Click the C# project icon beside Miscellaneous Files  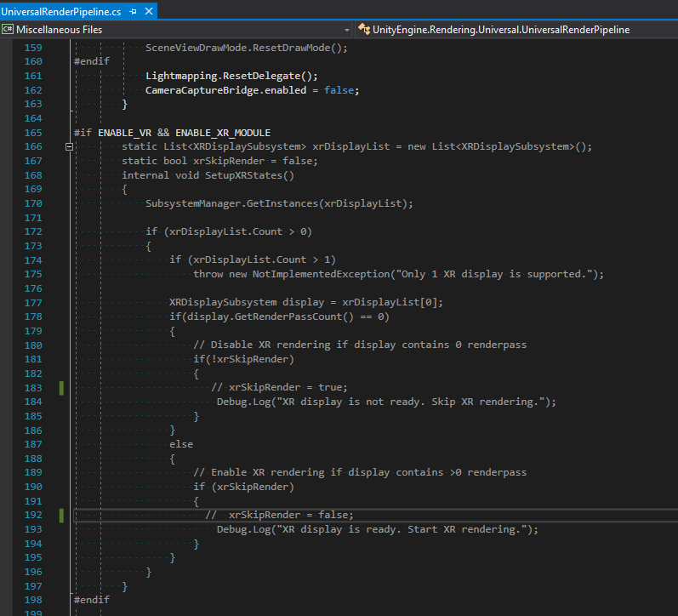[x=8, y=29]
